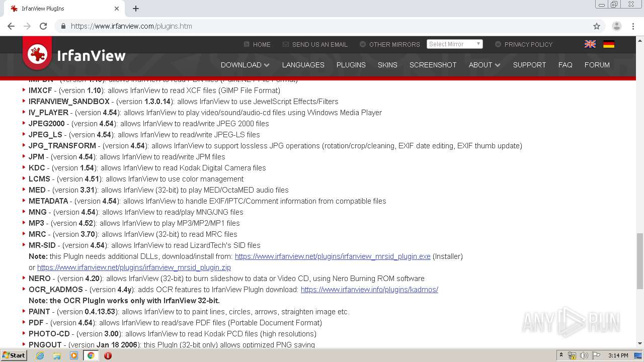Click the Chrome taskbar icon

tap(91, 355)
